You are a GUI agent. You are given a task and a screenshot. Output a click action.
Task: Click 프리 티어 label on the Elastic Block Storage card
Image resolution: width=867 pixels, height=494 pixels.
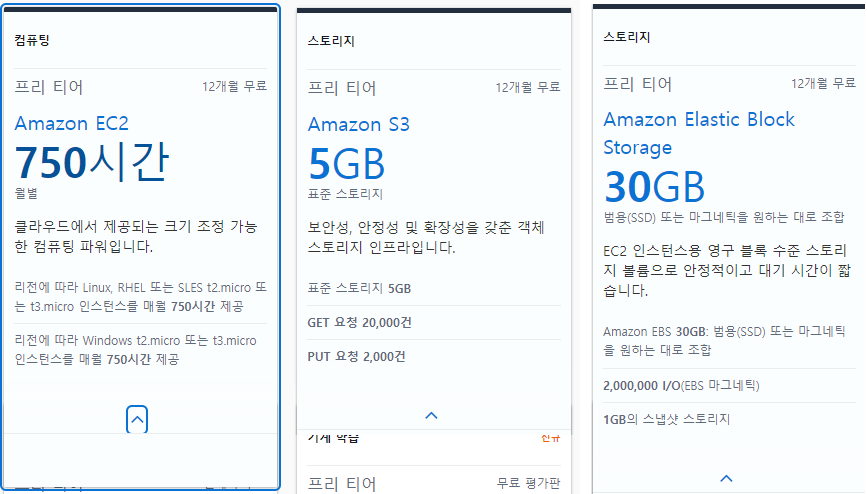pos(638,84)
